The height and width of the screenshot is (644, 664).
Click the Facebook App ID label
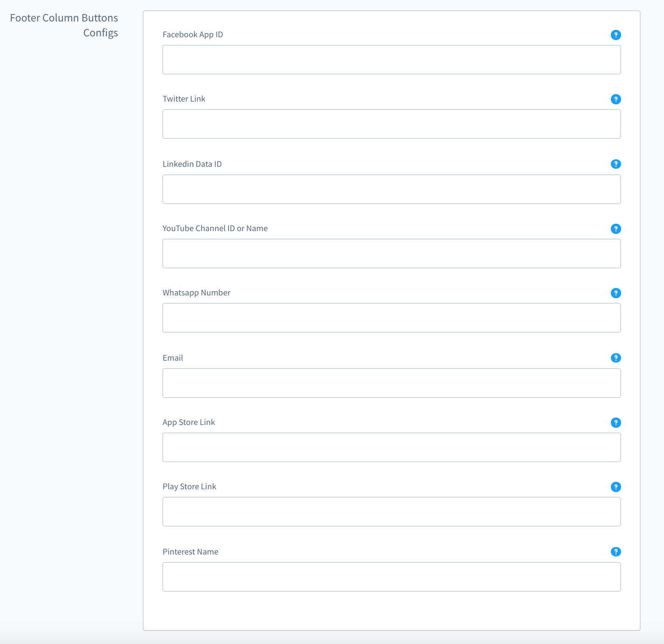click(x=193, y=34)
